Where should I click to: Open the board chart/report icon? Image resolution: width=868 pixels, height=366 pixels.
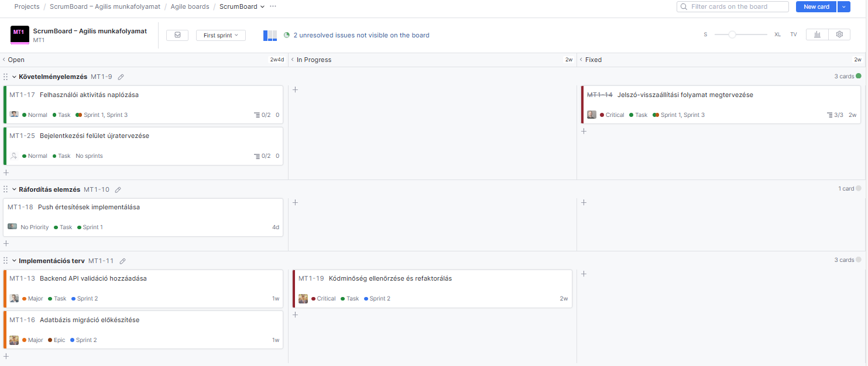[x=817, y=34]
